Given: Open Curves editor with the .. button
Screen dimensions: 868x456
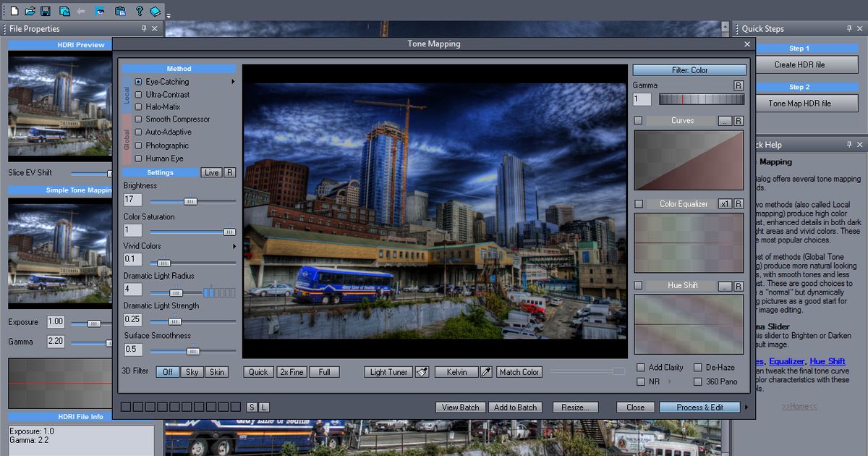Looking at the screenshot, I should tap(725, 121).
